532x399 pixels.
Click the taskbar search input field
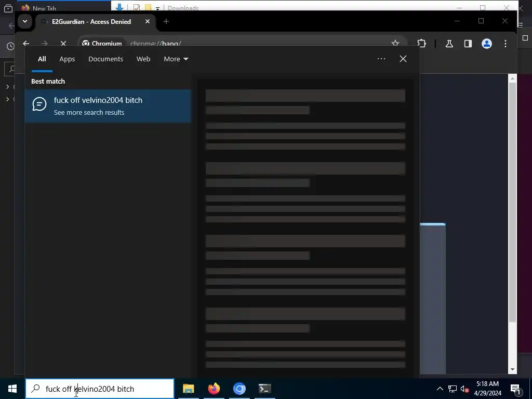pyautogui.click(x=100, y=389)
